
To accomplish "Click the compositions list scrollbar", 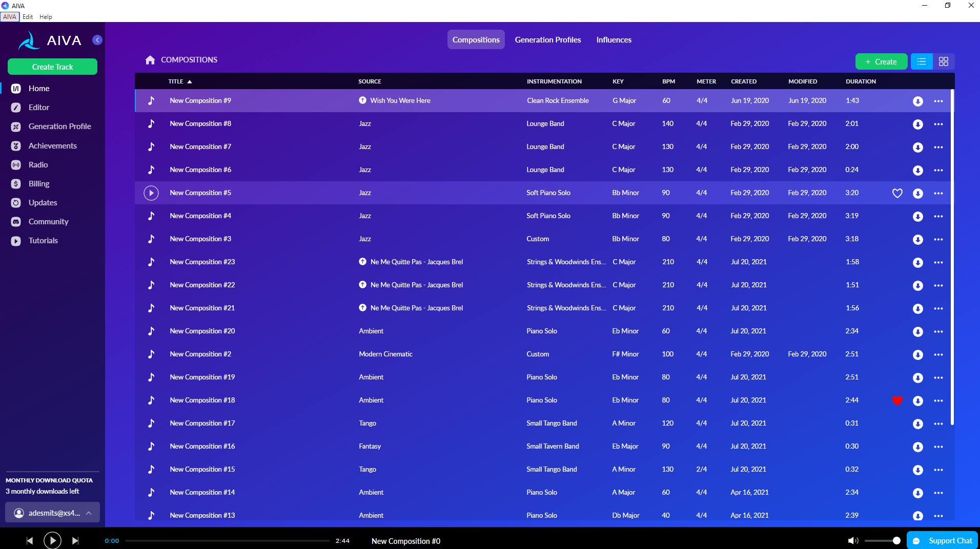I will 952,257.
